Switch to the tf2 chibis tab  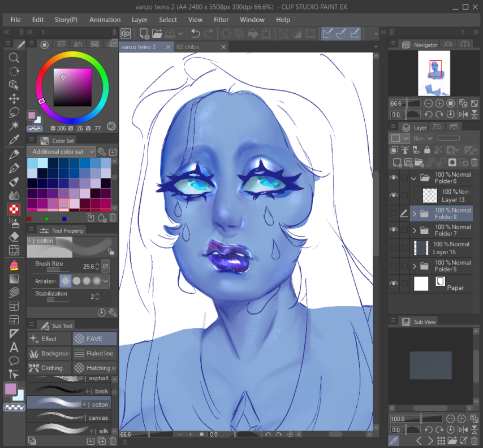(x=188, y=47)
